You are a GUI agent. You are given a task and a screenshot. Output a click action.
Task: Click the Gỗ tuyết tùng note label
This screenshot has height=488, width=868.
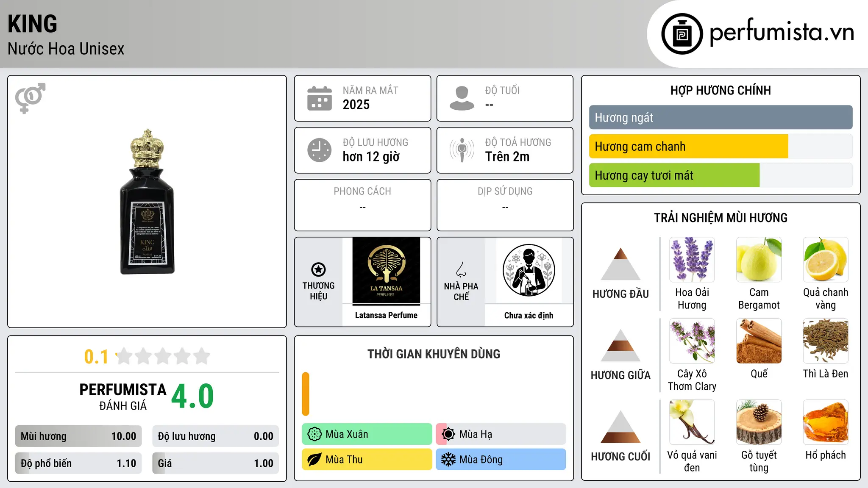click(x=759, y=461)
